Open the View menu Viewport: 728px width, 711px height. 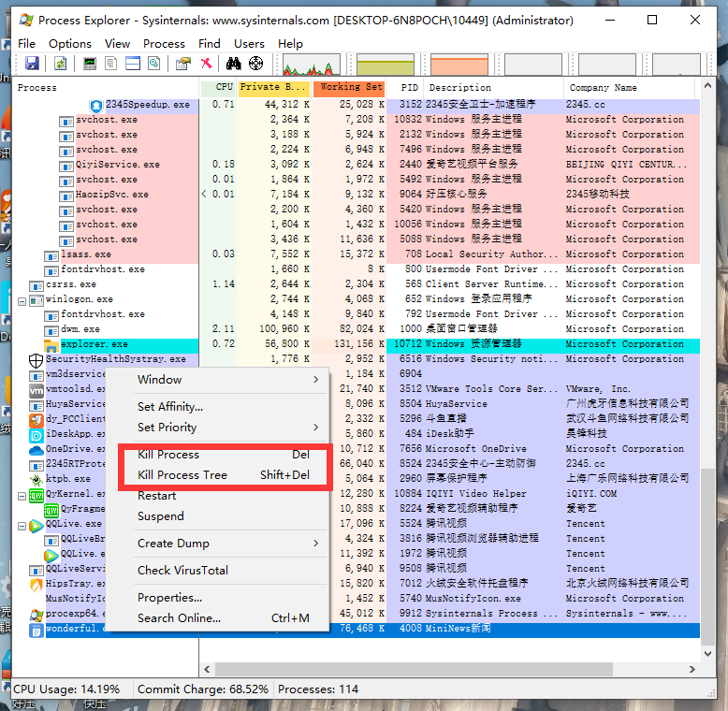tap(117, 44)
